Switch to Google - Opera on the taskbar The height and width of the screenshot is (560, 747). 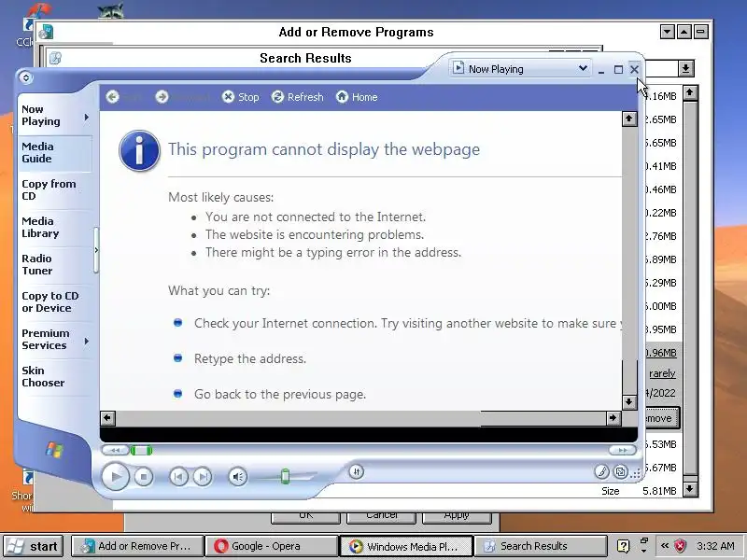pyautogui.click(x=271, y=546)
